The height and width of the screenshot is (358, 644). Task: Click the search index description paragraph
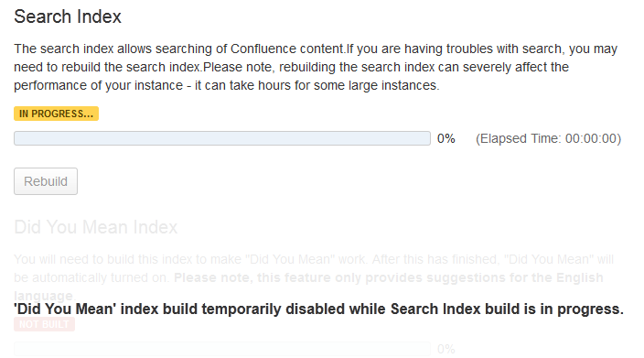pyautogui.click(x=316, y=67)
